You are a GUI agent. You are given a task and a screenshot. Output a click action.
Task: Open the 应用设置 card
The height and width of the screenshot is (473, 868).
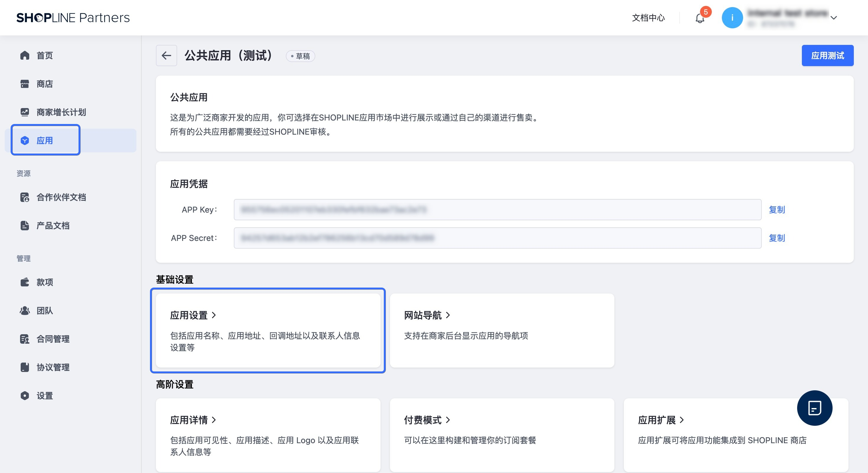coord(268,330)
